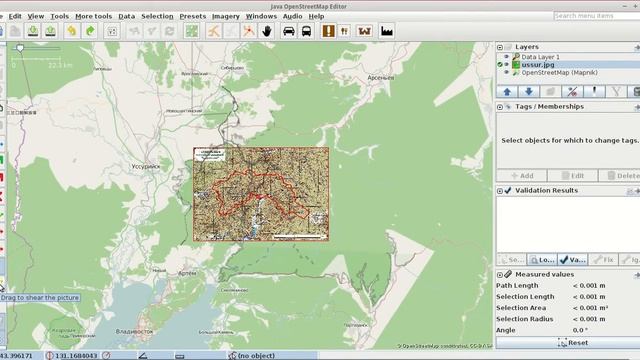Select the bus preset icon
The image size is (640, 360).
[306, 31]
